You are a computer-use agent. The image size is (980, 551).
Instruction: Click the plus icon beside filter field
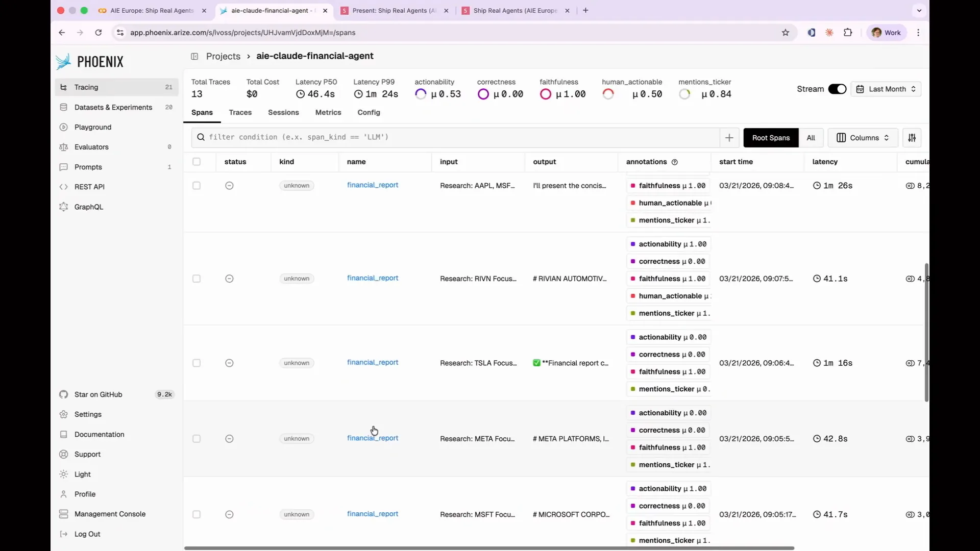click(729, 138)
